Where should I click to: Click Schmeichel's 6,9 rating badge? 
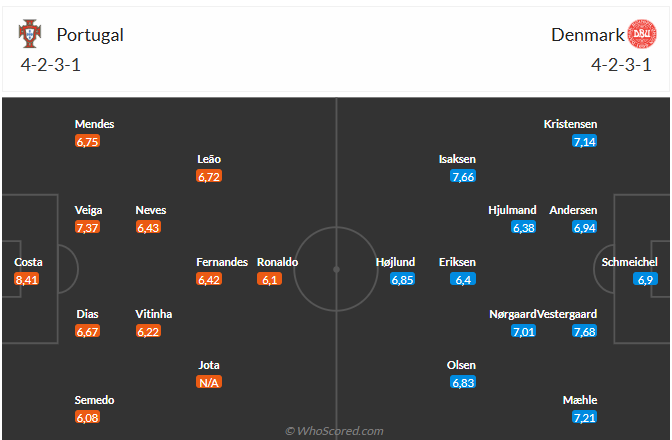(x=645, y=279)
